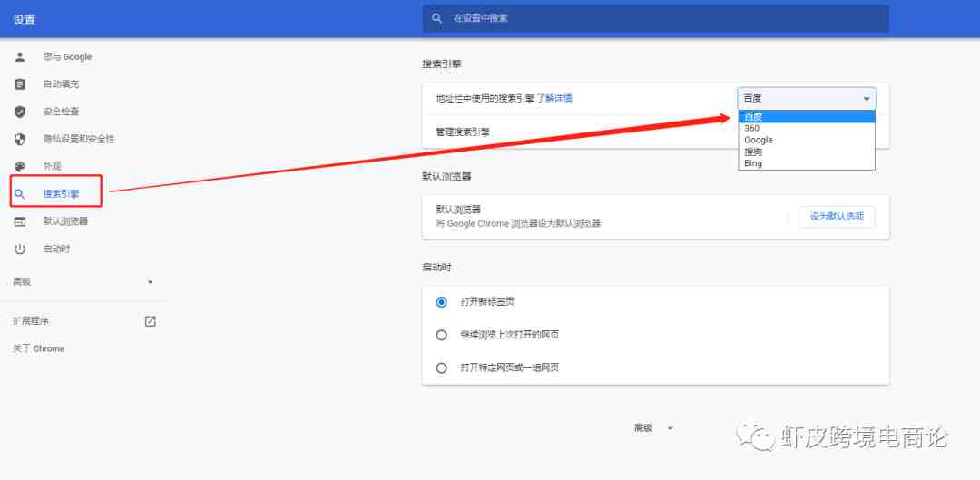This screenshot has height=480, width=980.
Task: Click the 启动时 section heading text
Action: click(436, 268)
